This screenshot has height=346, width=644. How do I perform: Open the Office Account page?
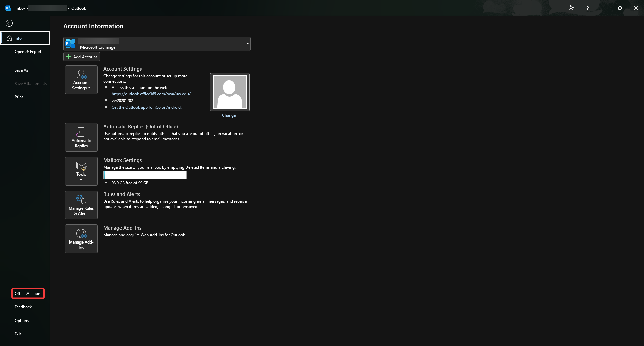pos(28,294)
